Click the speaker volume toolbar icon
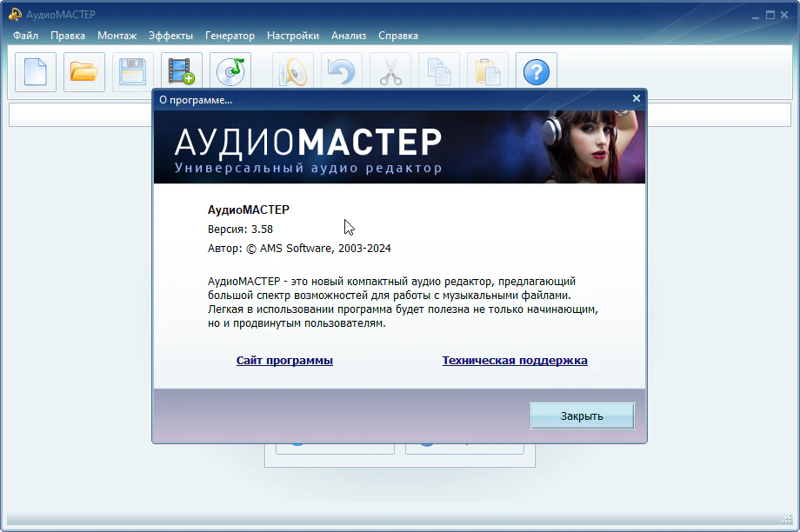 coord(293,72)
